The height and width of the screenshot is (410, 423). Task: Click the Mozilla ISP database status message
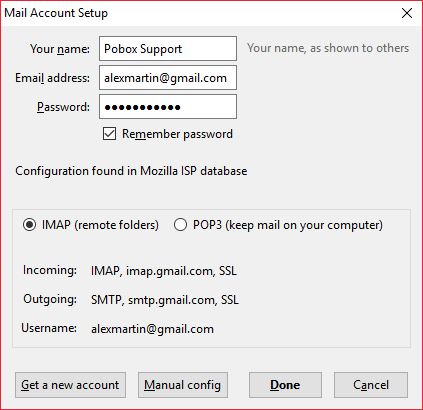coord(131,171)
